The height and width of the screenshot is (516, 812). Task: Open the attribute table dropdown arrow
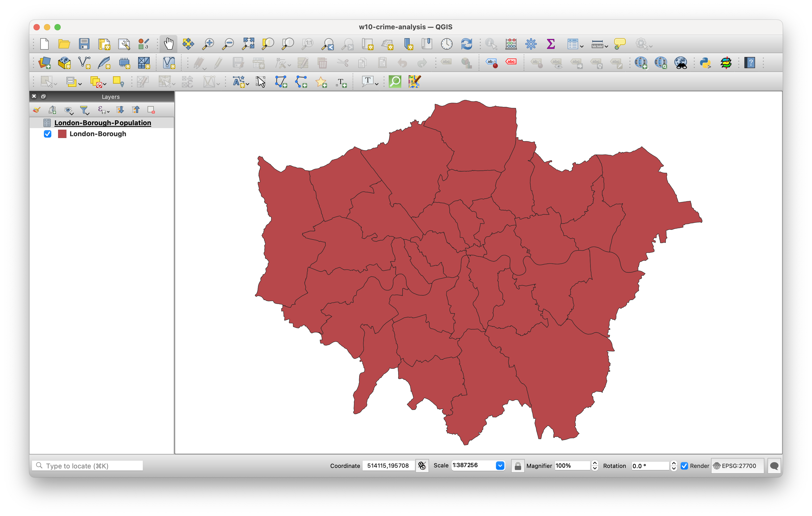582,46
